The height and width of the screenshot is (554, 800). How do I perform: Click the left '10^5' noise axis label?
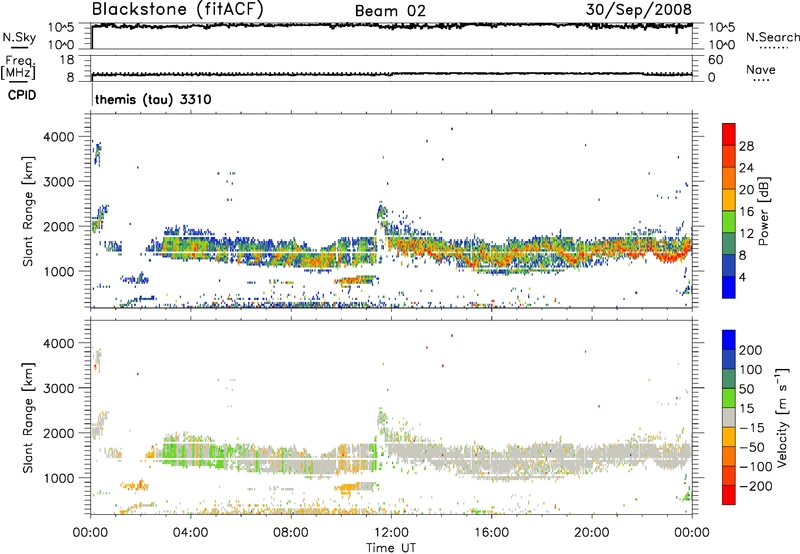coord(61,28)
